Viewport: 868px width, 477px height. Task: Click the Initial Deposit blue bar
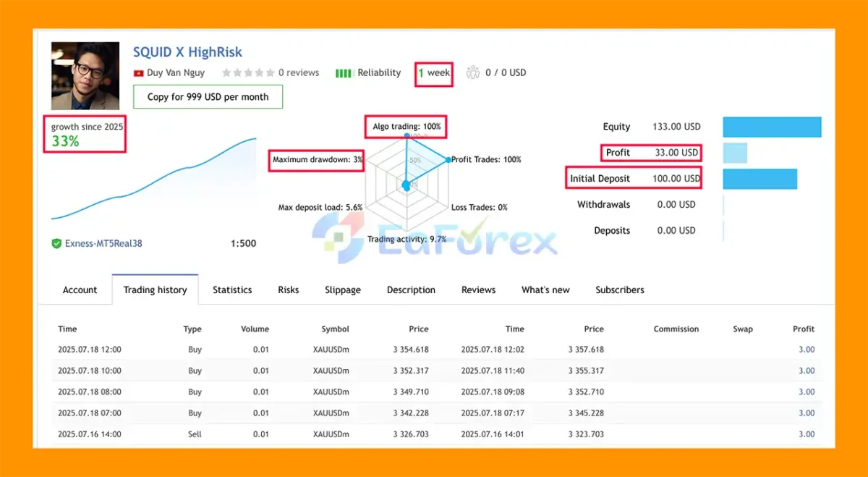pyautogui.click(x=759, y=179)
